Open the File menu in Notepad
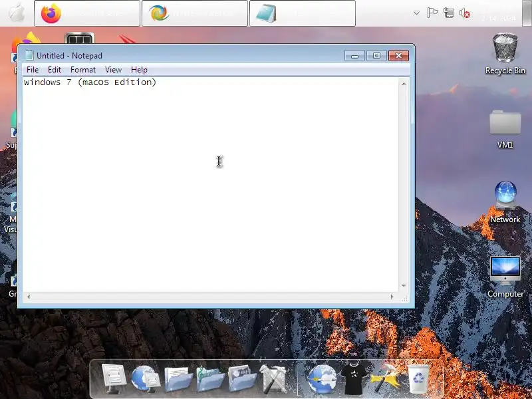 click(x=33, y=70)
